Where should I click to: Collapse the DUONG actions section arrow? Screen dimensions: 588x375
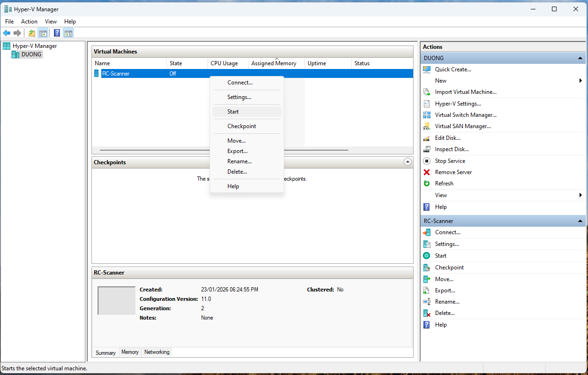click(x=580, y=58)
